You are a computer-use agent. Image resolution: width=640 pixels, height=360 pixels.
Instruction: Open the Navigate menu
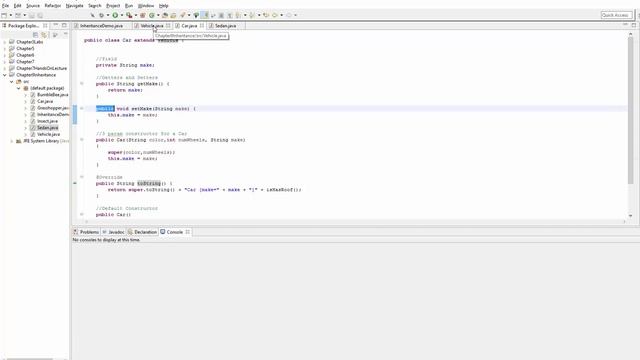[x=74, y=6]
